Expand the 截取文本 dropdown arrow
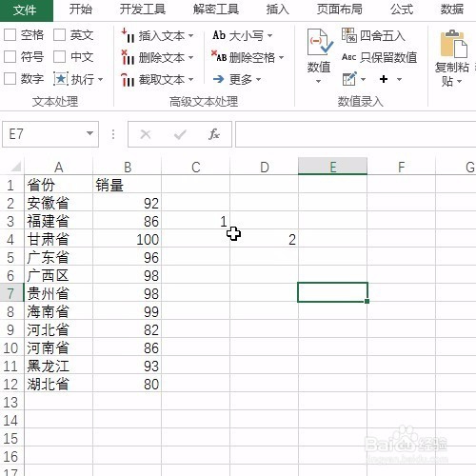The height and width of the screenshot is (476, 476). pos(190,79)
